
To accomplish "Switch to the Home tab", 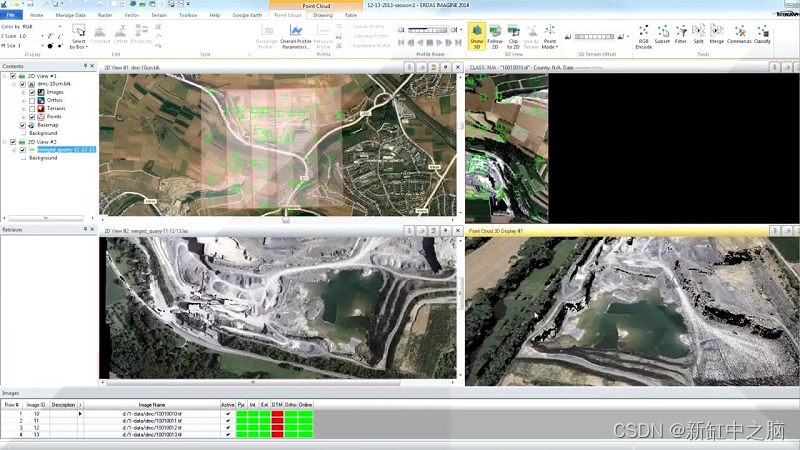I will [x=36, y=15].
